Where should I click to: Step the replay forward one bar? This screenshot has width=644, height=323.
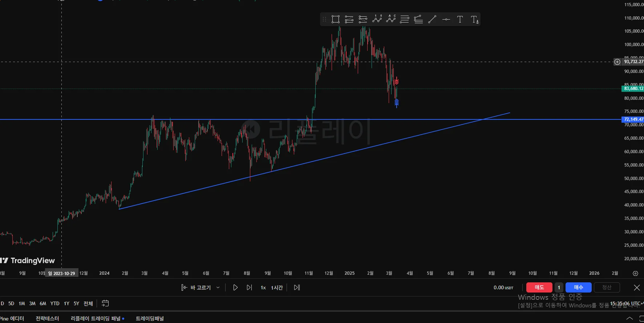[x=249, y=287]
